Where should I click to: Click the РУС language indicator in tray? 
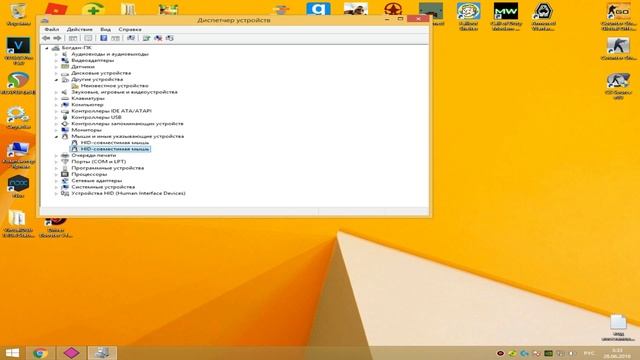tap(589, 353)
